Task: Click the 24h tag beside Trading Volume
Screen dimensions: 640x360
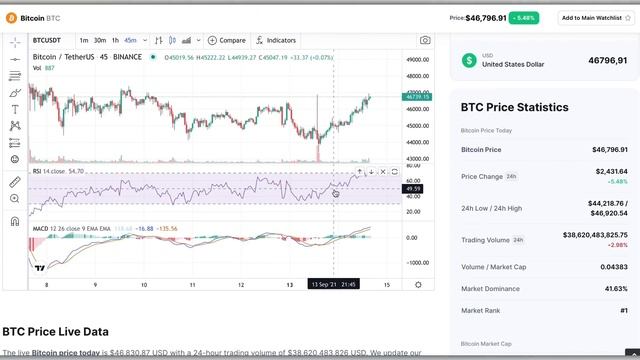Action: pyautogui.click(x=518, y=240)
